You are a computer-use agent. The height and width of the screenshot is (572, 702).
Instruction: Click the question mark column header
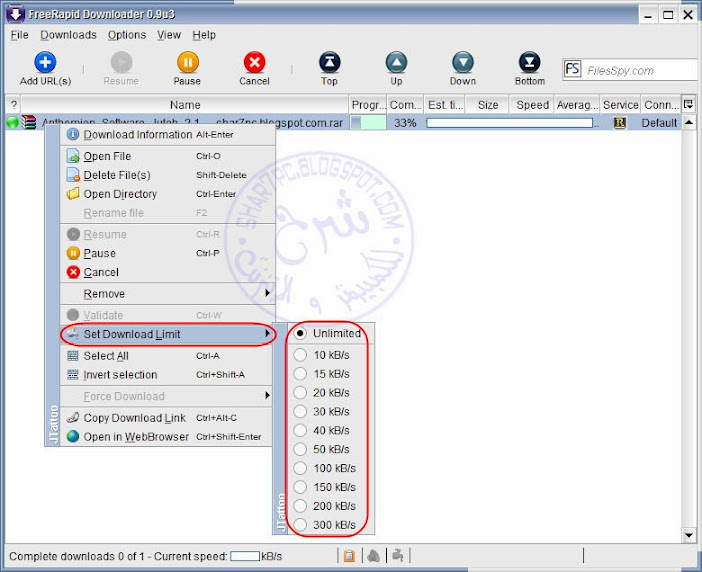point(14,105)
